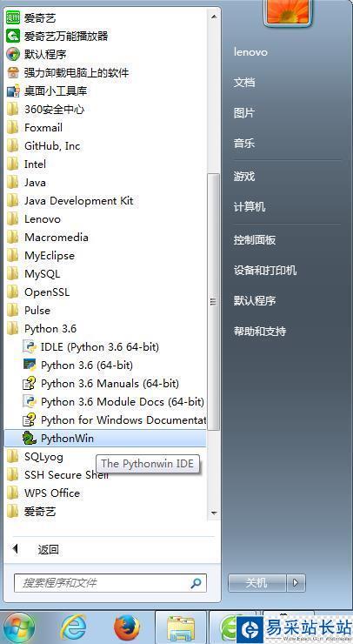Open the SQLyog folder
The image size is (353, 644).
pos(36,457)
